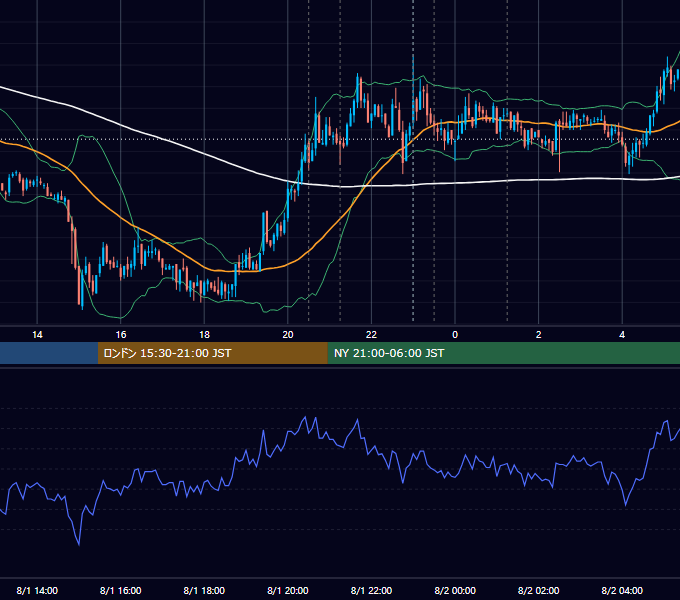Screen dimensions: 680x600
Task: Click the 0 hour label on upper axis
Action: click(x=455, y=335)
